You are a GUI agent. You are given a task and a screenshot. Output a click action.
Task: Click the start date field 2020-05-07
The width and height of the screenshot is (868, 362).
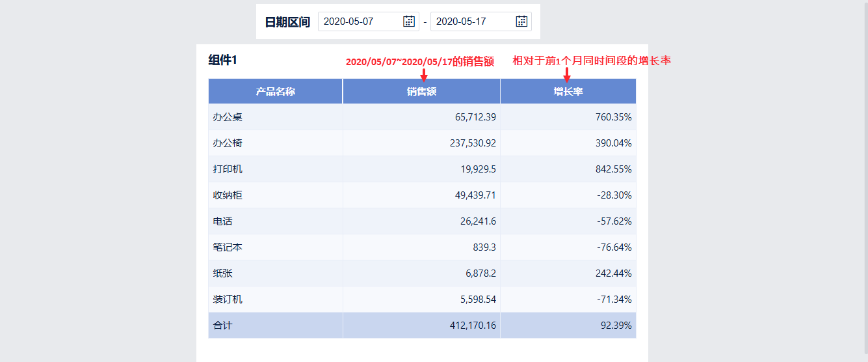click(x=368, y=21)
